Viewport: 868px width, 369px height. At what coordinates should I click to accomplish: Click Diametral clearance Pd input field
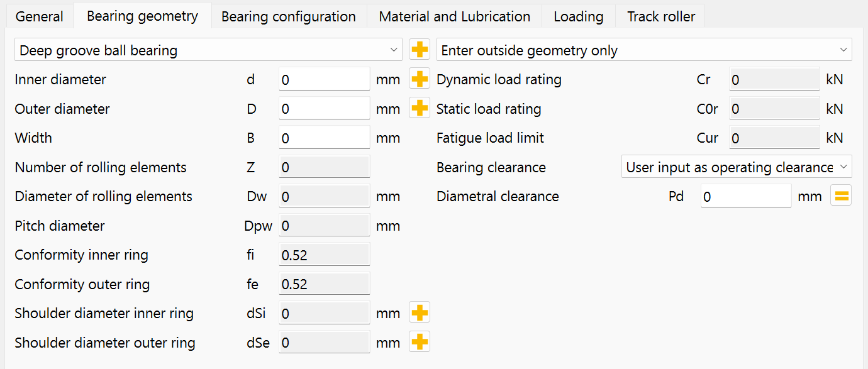click(x=746, y=196)
